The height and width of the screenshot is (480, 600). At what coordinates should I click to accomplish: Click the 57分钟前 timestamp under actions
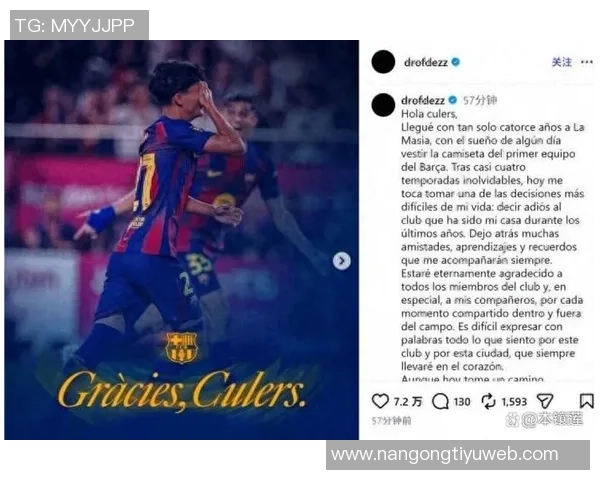[391, 421]
